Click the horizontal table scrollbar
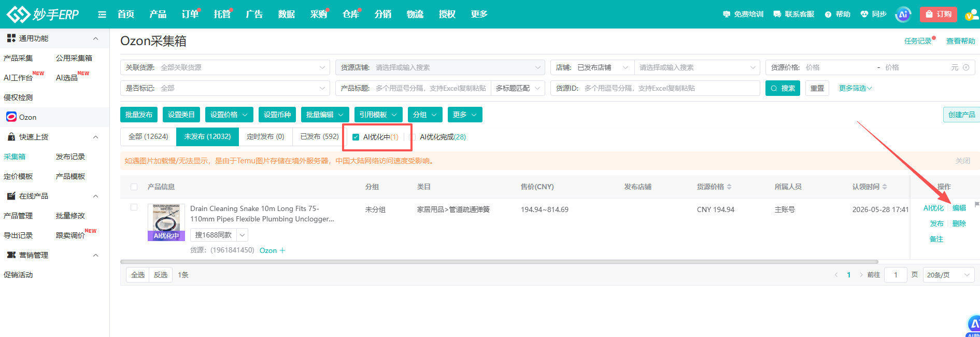Screen dimensions: 980x337 coord(499,262)
